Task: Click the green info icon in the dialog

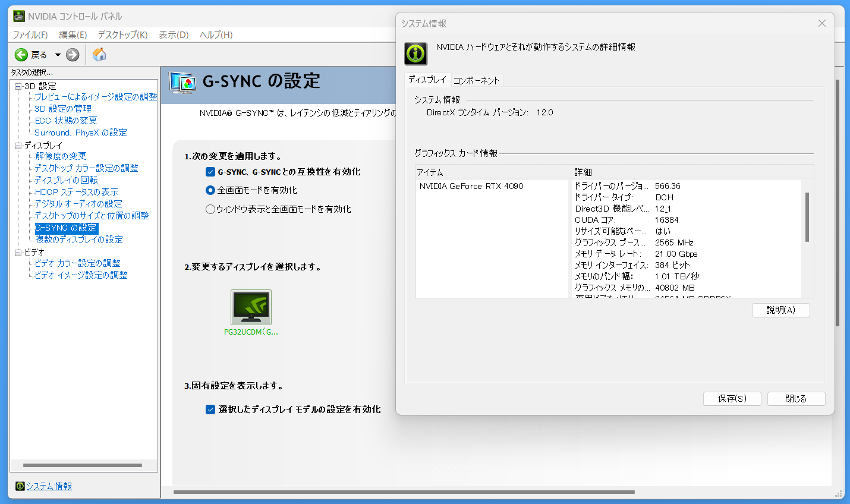Action: click(x=416, y=53)
